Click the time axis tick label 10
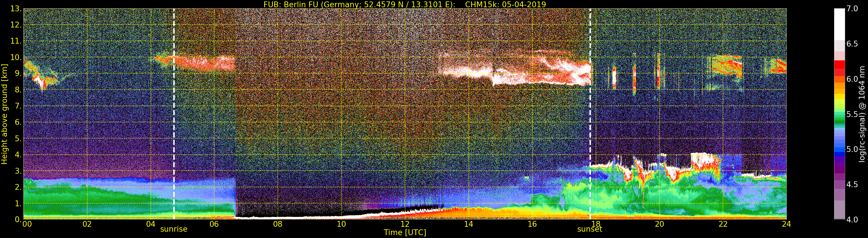 pyautogui.click(x=341, y=224)
